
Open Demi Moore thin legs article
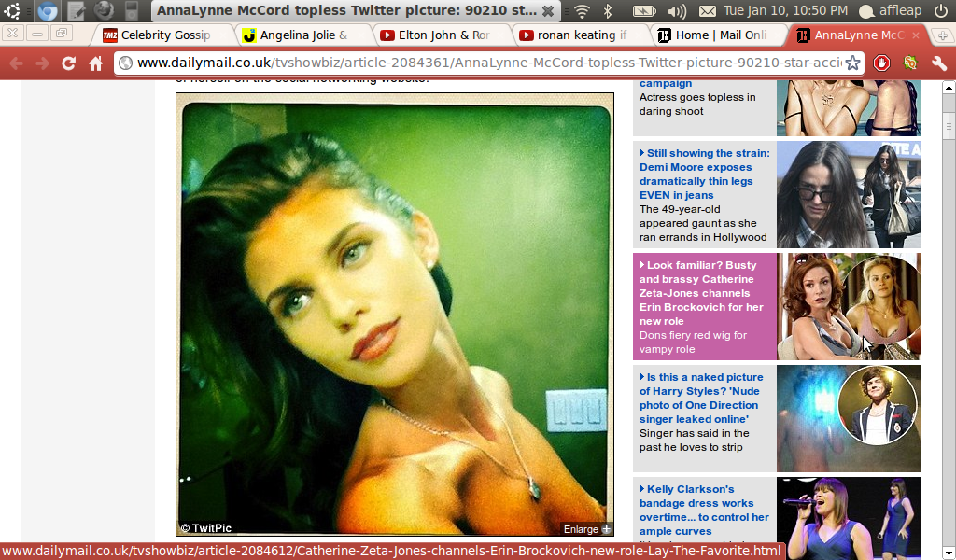point(704,175)
